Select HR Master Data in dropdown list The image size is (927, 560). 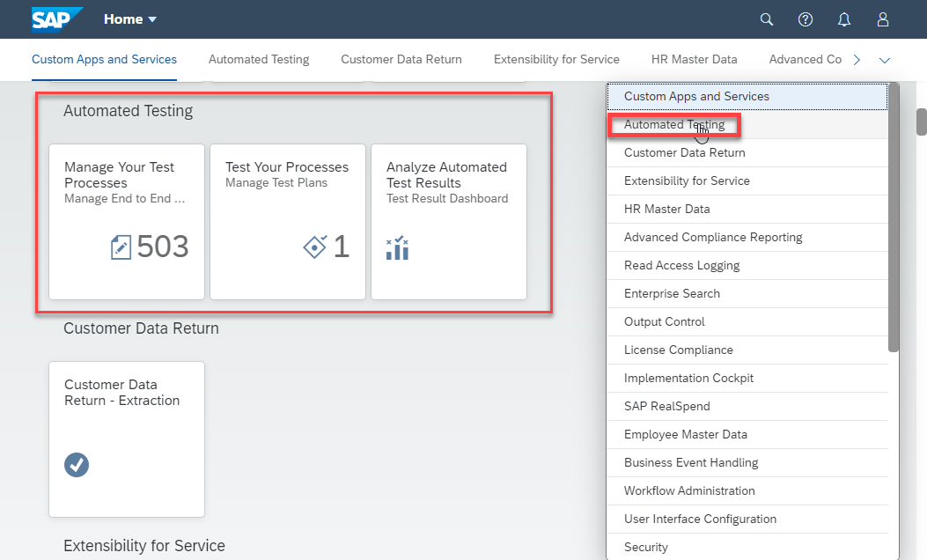point(747,210)
